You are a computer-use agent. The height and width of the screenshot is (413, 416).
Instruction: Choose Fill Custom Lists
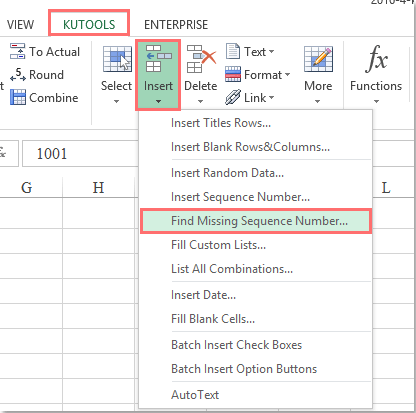point(255,245)
